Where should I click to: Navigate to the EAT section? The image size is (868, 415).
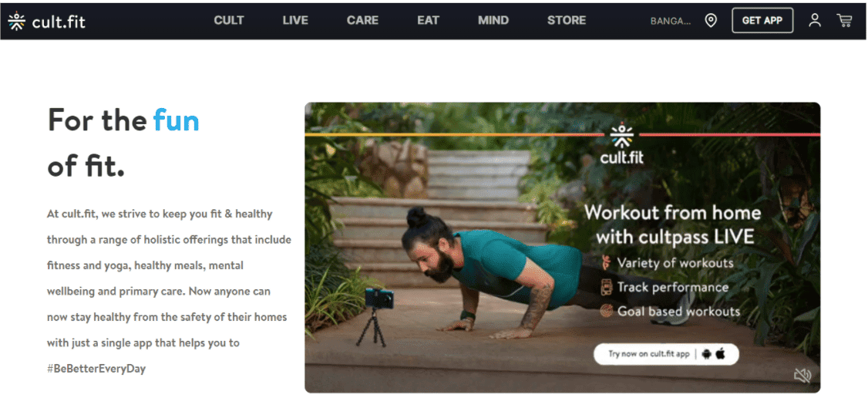click(x=429, y=21)
